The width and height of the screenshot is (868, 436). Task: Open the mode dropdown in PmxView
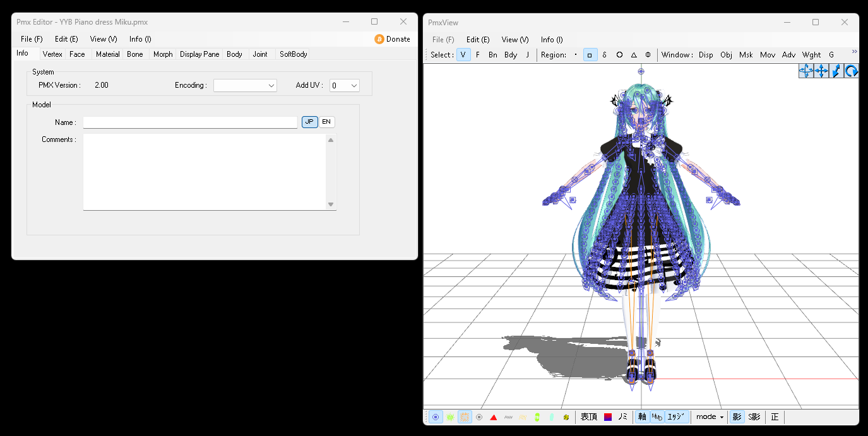coord(710,417)
